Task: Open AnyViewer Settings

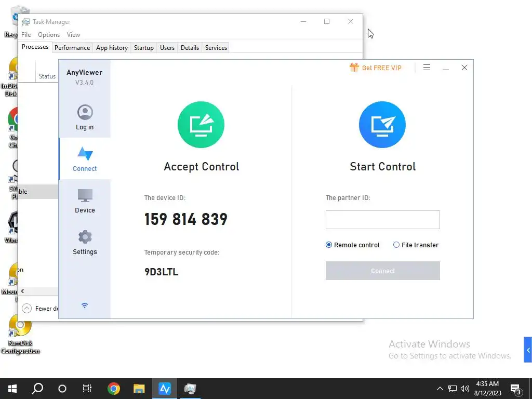Action: click(x=85, y=242)
